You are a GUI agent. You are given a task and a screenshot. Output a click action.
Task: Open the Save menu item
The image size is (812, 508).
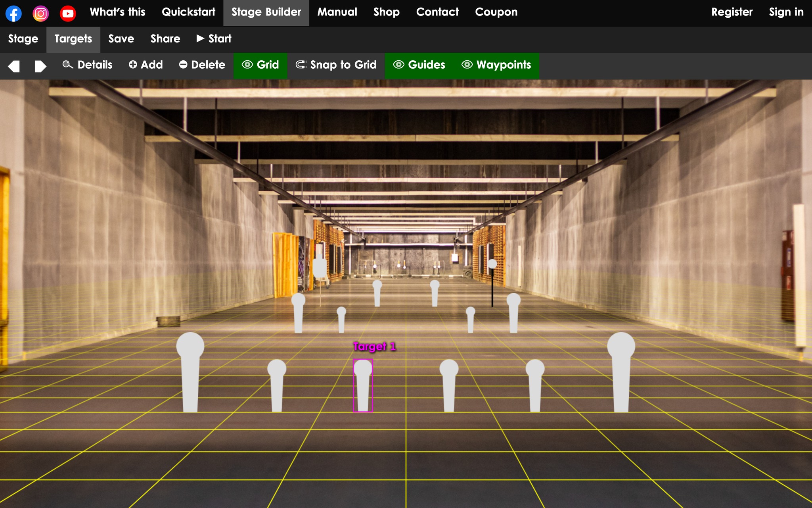(x=121, y=39)
